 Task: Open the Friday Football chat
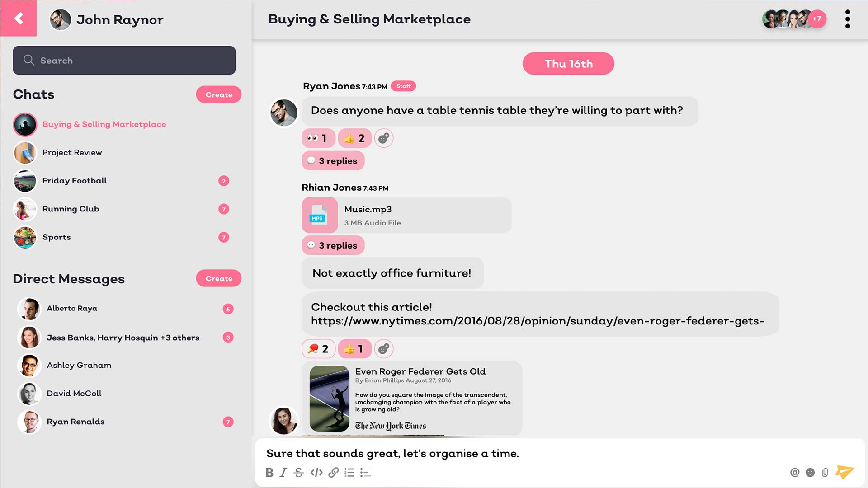[x=75, y=181]
